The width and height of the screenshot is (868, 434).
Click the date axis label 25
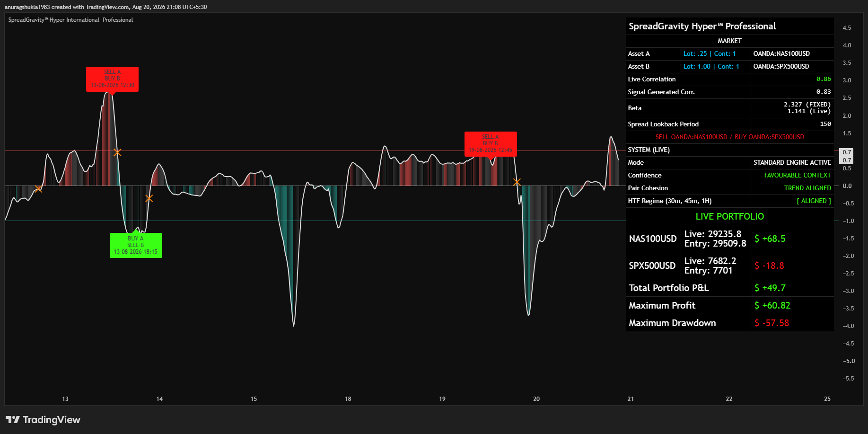tap(827, 399)
